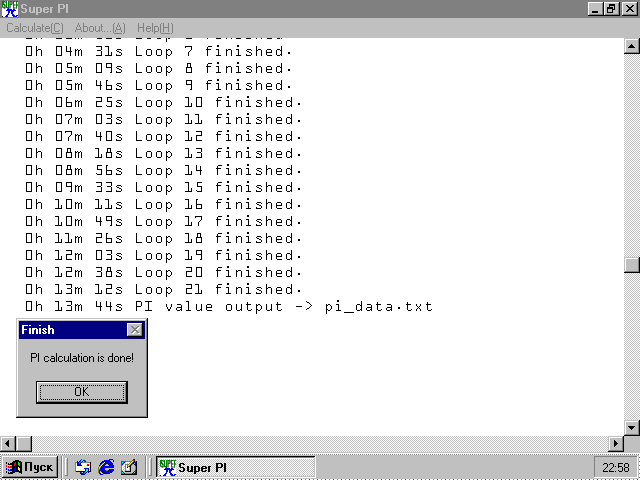Screen dimensions: 640x480
Task: Click the line 'Loop 21 finished'
Action: pyautogui.click(x=163, y=290)
